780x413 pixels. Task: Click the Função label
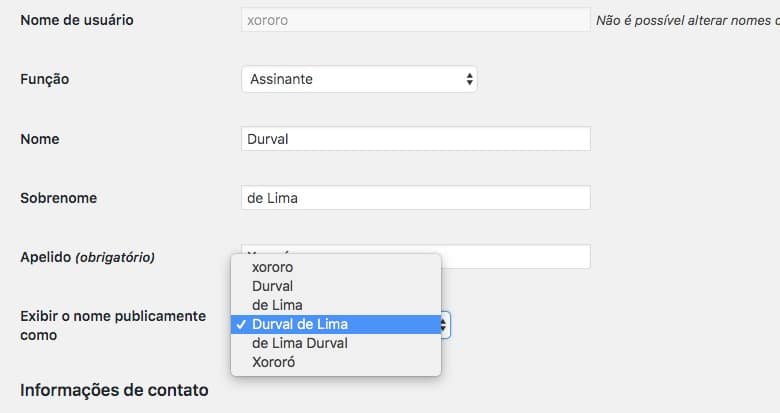[45, 80]
